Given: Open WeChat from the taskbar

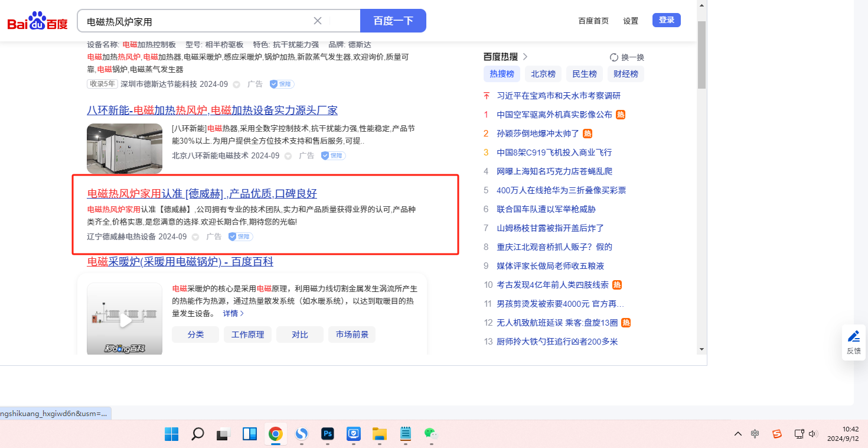Looking at the screenshot, I should [x=430, y=434].
